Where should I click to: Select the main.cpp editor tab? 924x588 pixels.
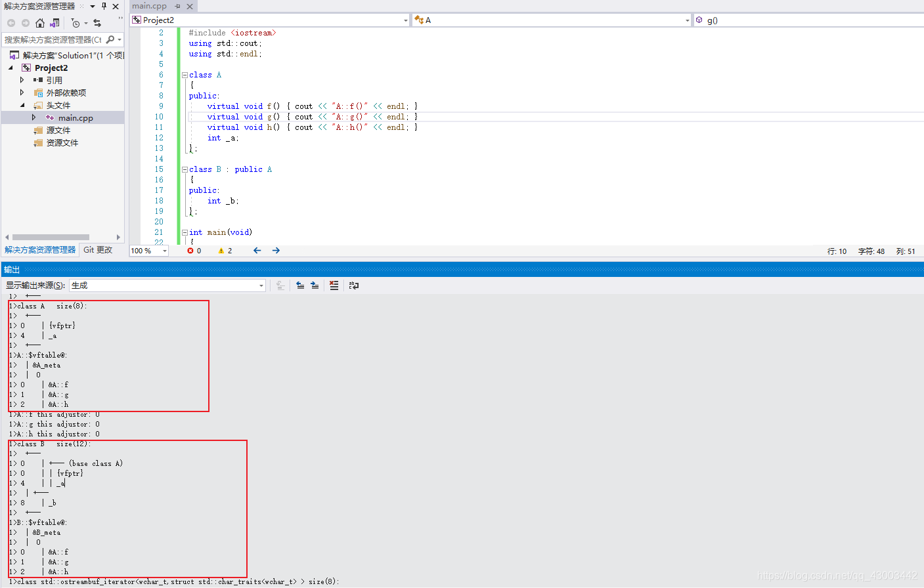coord(149,6)
